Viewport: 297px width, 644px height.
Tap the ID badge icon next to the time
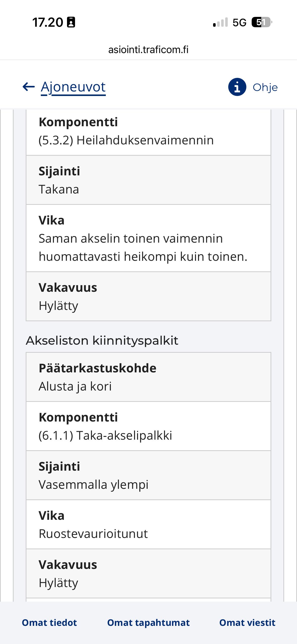[x=71, y=22]
